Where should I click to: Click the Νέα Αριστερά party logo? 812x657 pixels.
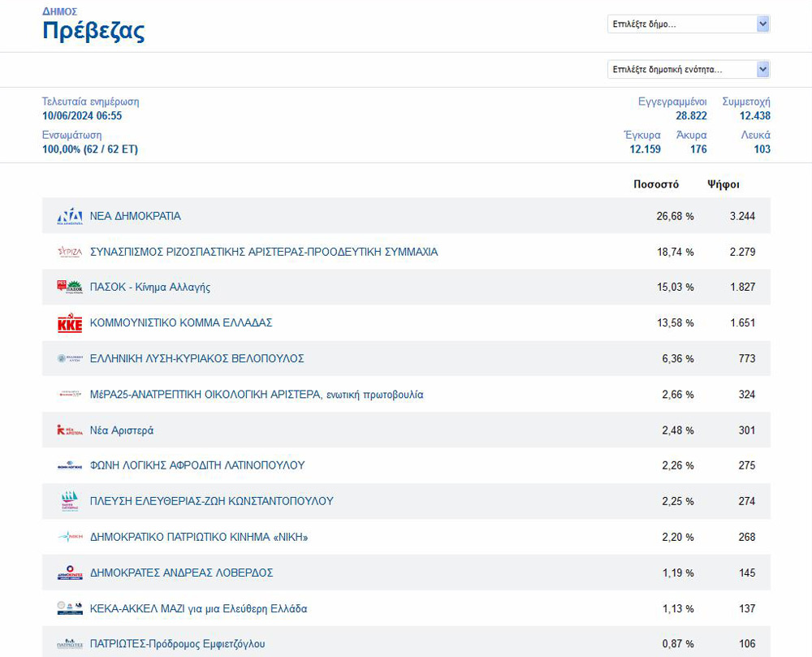tap(70, 430)
